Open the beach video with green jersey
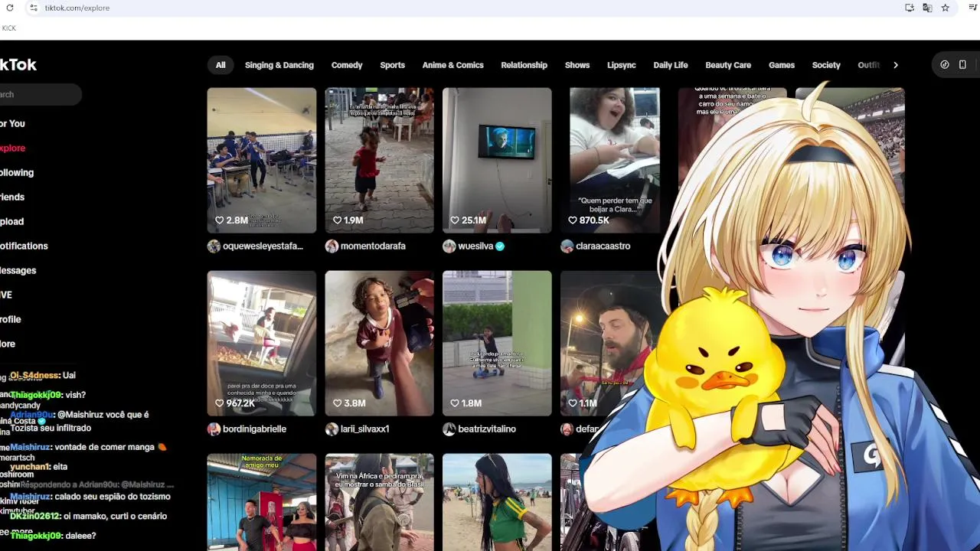Image resolution: width=980 pixels, height=551 pixels. (497, 502)
